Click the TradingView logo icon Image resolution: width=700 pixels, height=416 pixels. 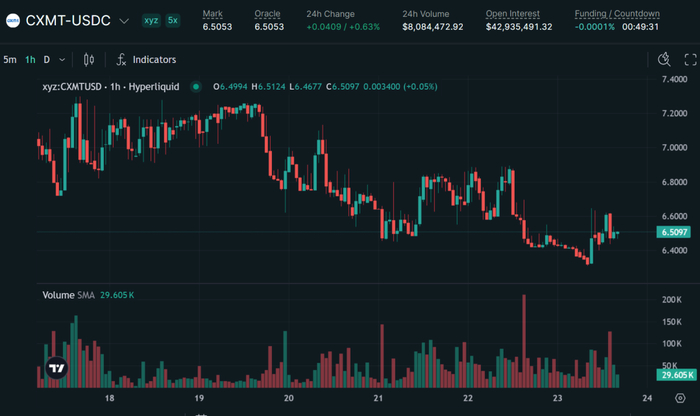[x=57, y=368]
